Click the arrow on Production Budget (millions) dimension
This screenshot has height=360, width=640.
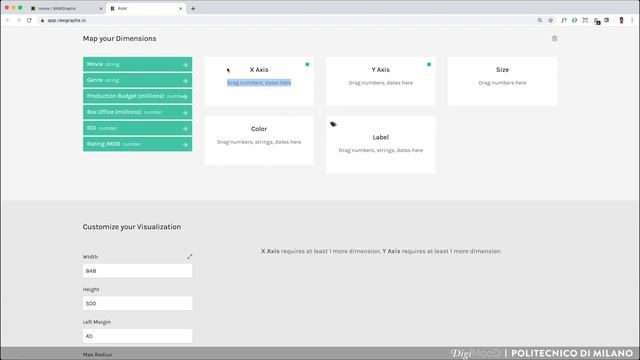185,97
